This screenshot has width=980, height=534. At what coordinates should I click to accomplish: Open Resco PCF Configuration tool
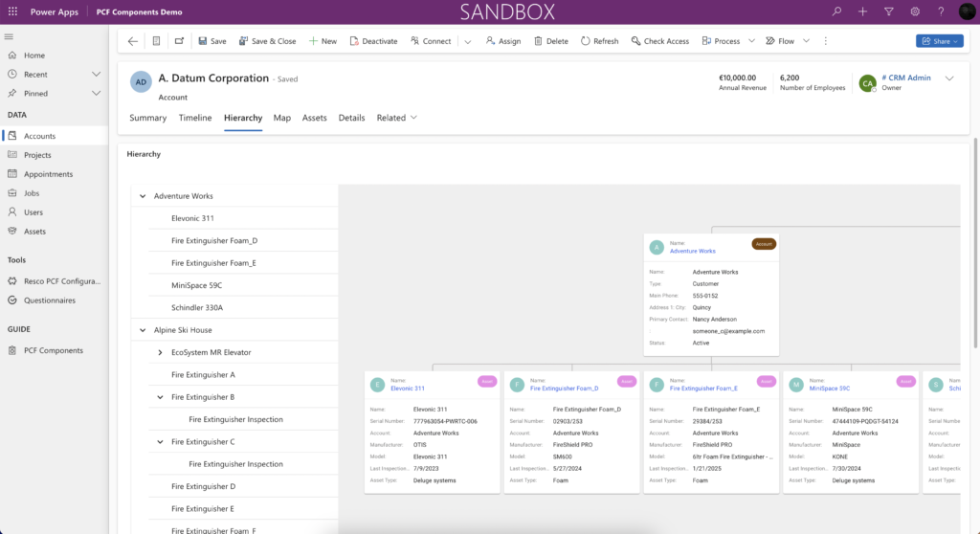pos(54,281)
